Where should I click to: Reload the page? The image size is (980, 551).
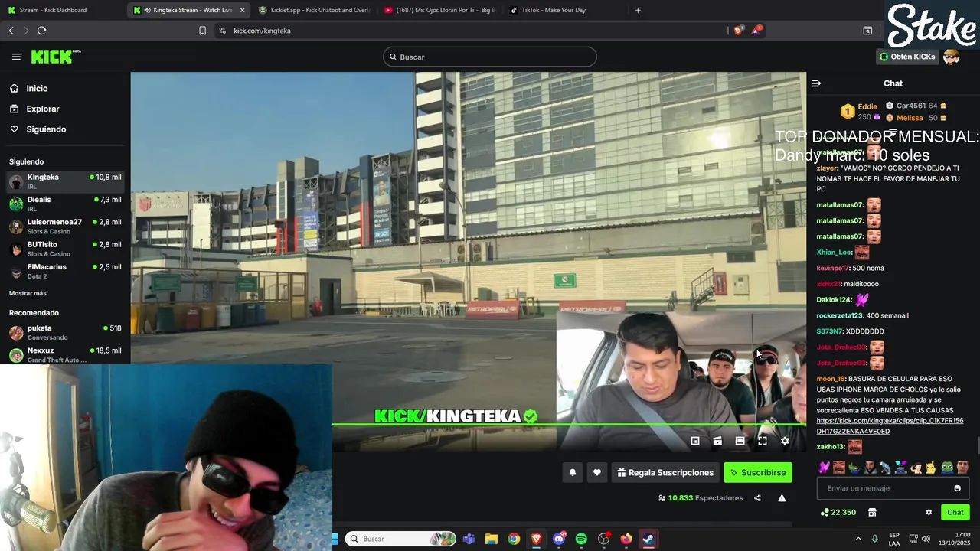41,31
